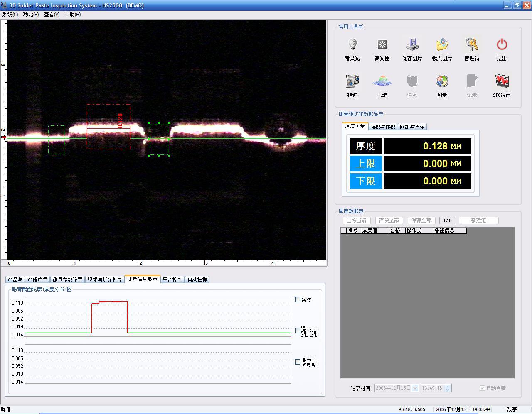
Task: Toggle the 背景光 backlight bulb icon
Action: (x=352, y=45)
